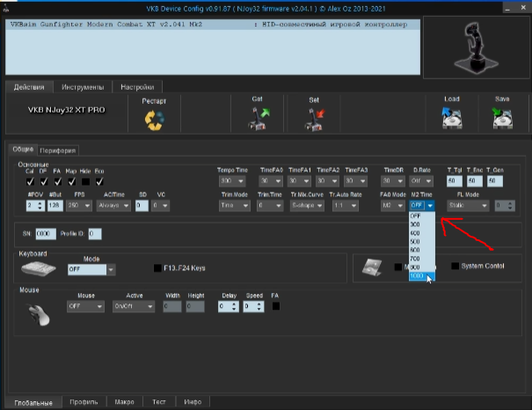This screenshot has height=410, width=532.
Task: Toggle the Eco checkbox
Action: coord(99,181)
